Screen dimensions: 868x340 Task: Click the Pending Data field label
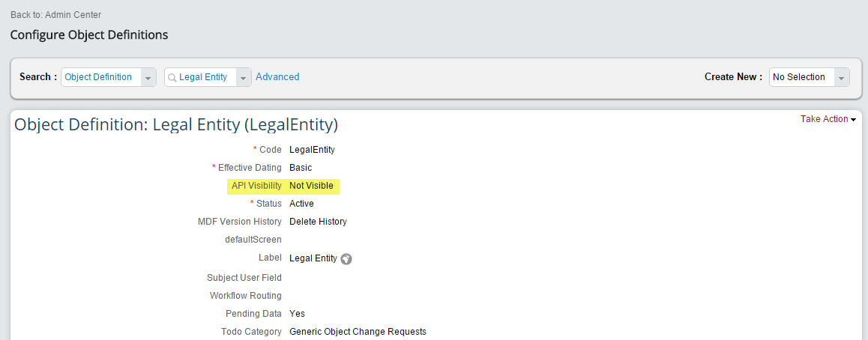[x=253, y=314]
